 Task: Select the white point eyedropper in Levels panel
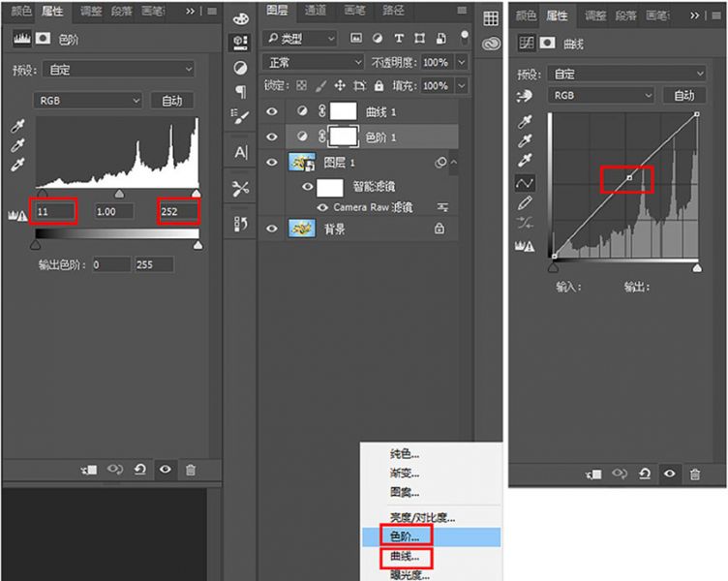pos(17,165)
